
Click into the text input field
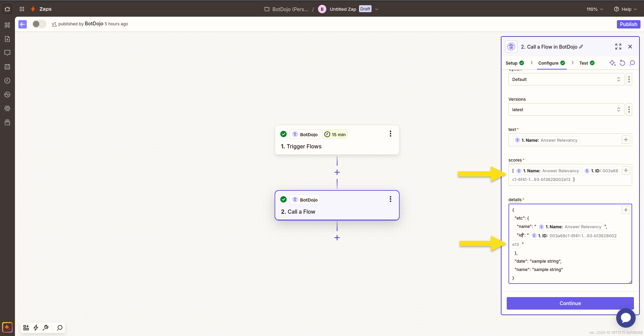[570, 140]
